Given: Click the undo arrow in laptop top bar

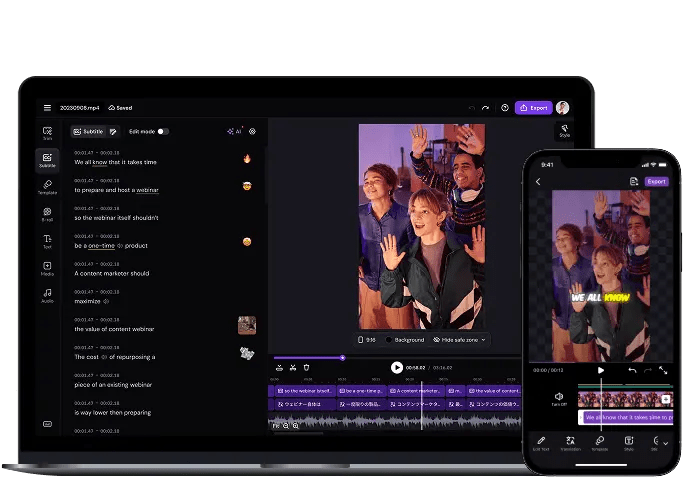Looking at the screenshot, I should tap(471, 108).
